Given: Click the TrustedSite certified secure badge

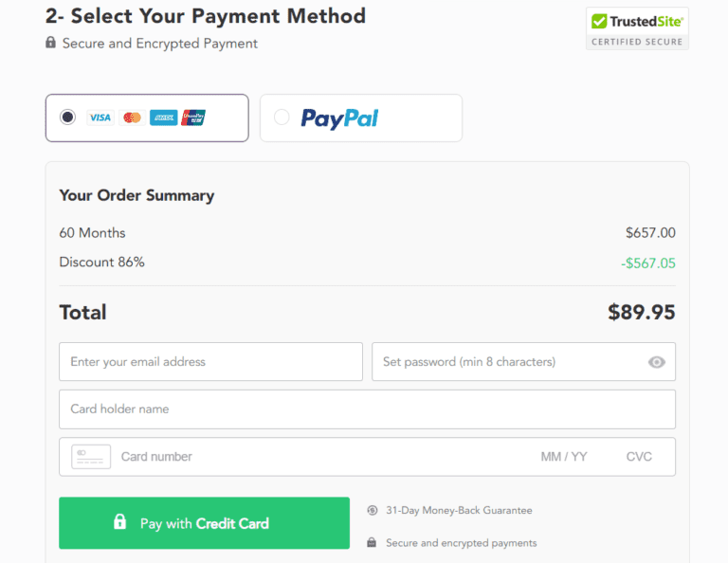Looking at the screenshot, I should 637,28.
